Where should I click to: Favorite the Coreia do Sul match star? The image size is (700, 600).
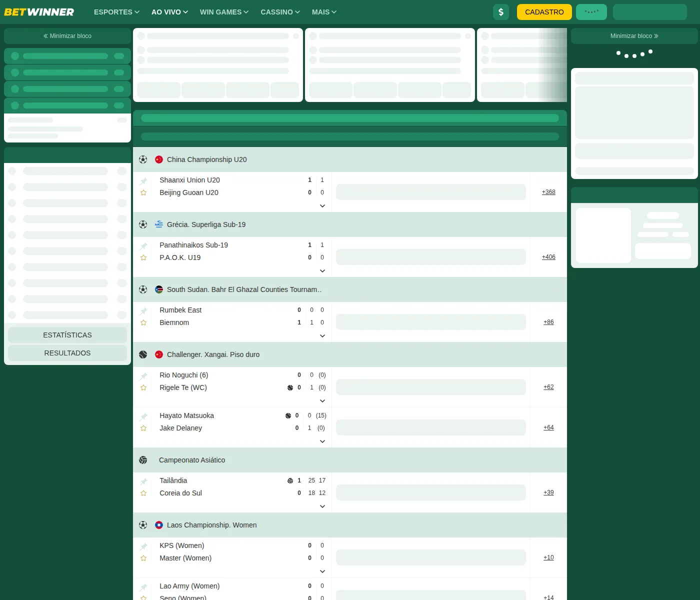click(143, 493)
